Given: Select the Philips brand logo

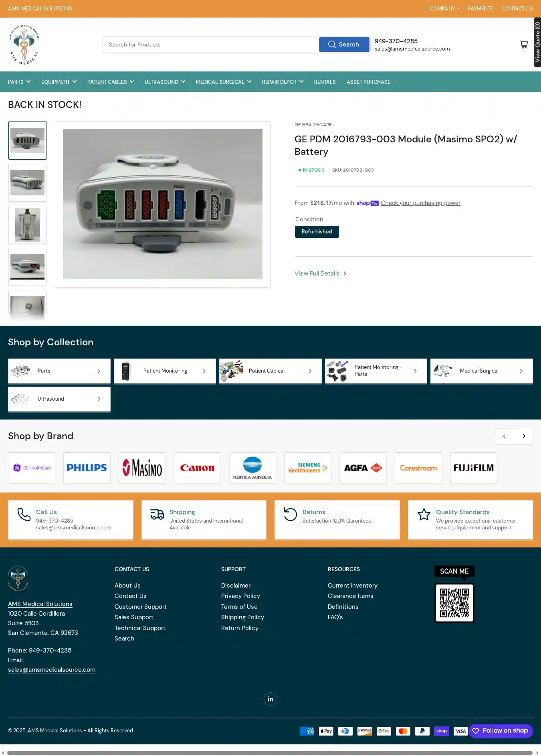Looking at the screenshot, I should [x=87, y=468].
